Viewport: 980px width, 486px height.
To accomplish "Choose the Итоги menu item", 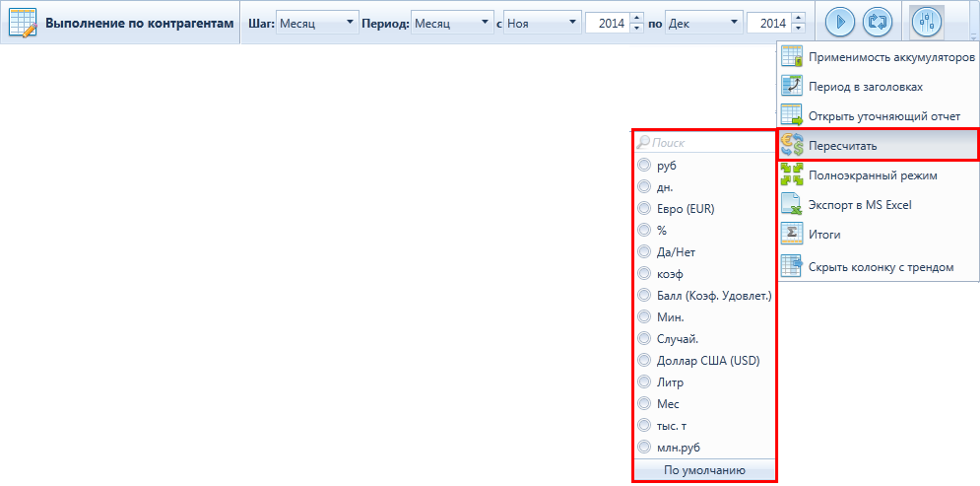I will tap(878, 235).
